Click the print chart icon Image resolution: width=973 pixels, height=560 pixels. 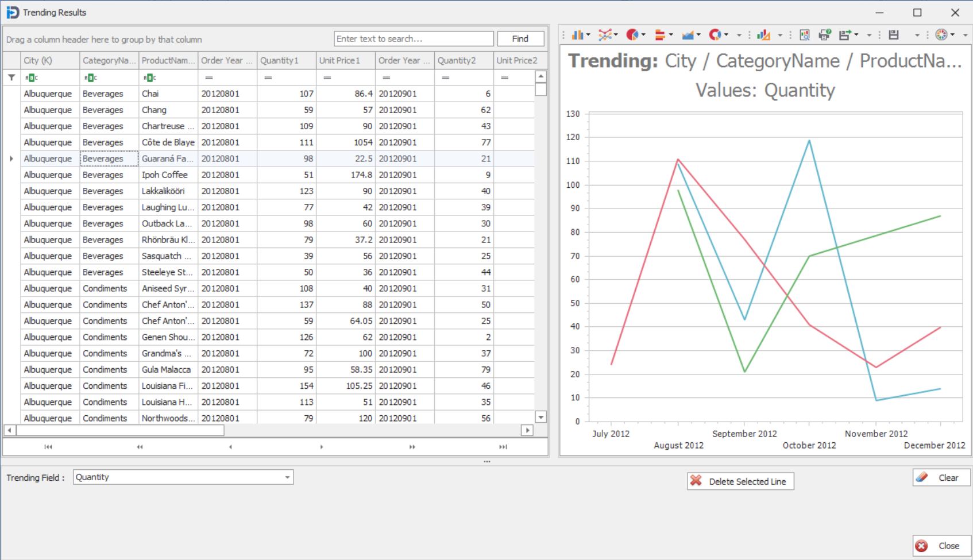[x=824, y=35]
